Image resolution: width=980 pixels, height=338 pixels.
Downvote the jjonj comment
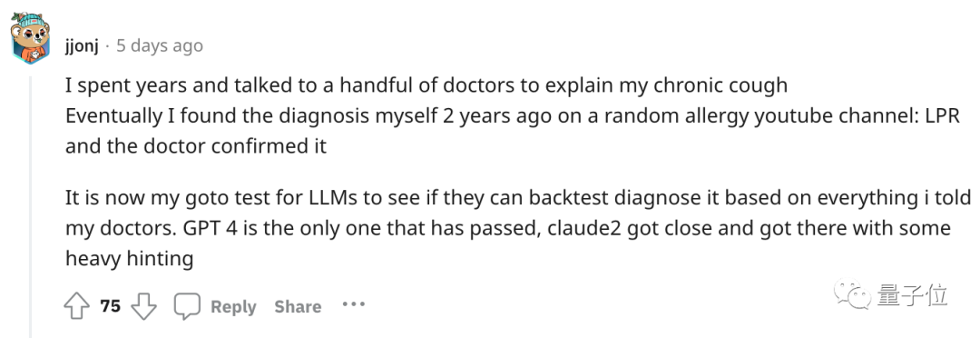click(x=143, y=306)
